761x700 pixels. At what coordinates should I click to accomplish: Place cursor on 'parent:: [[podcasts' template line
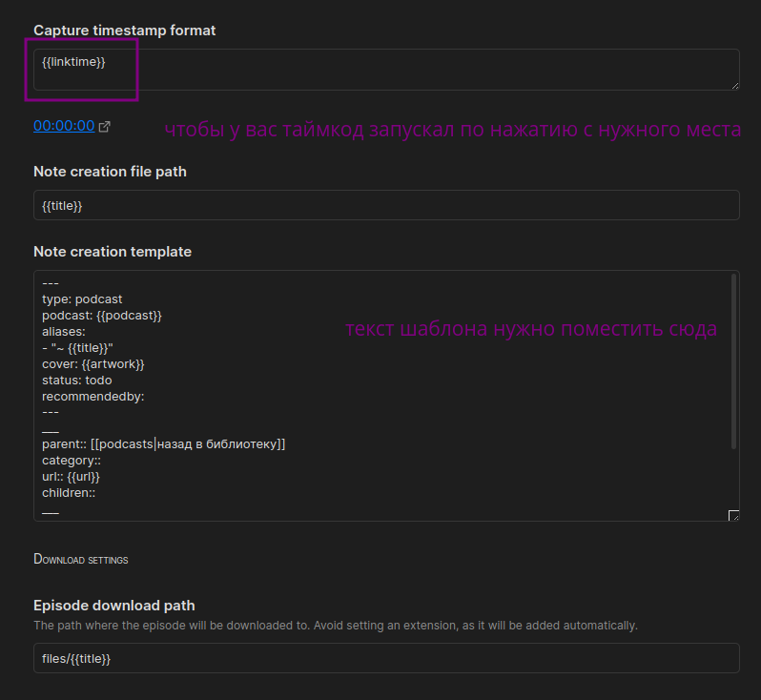tap(164, 444)
